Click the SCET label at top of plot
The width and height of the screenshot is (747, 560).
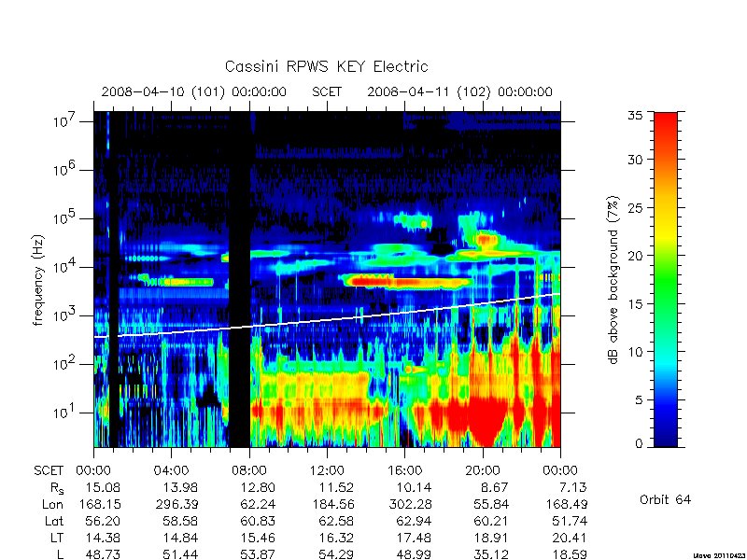coord(327,91)
